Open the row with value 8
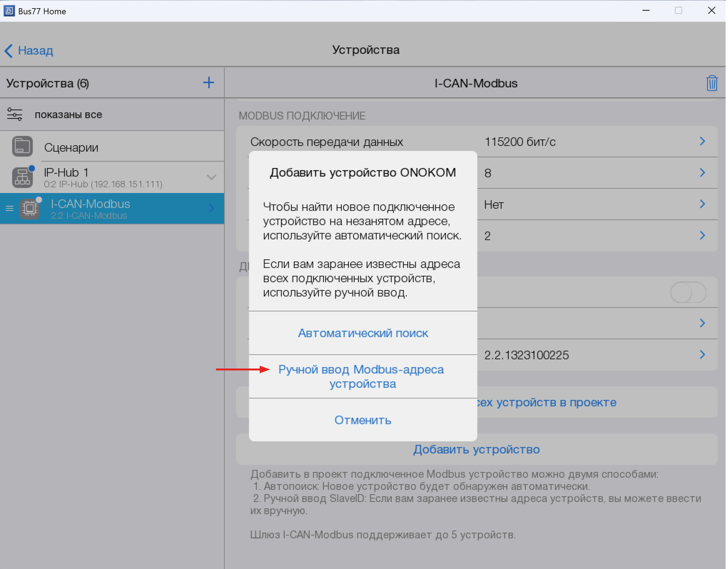This screenshot has width=728, height=569. point(702,173)
